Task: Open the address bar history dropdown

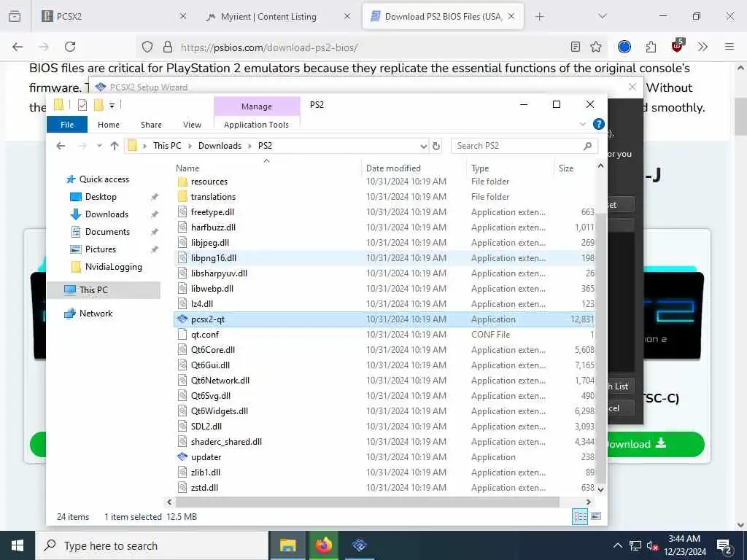Action: (x=423, y=146)
